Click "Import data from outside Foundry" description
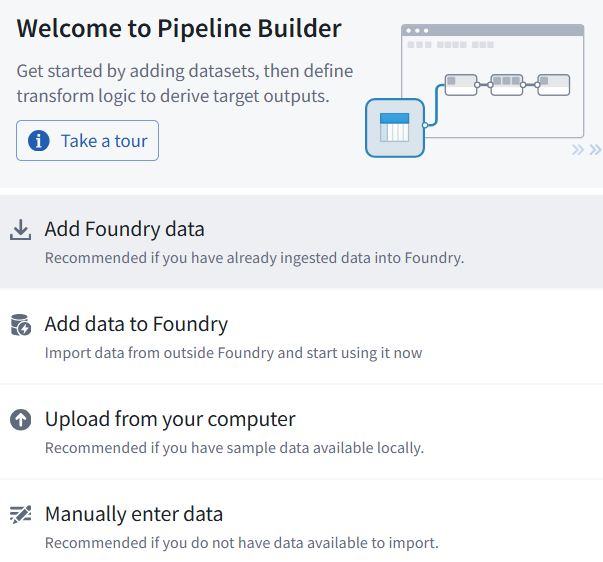 pos(233,353)
